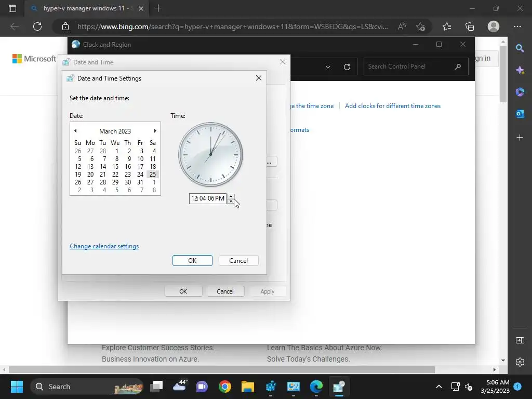Open taskbar clock 5:06 AM
Screen dimensions: 532x399
click(x=495, y=387)
